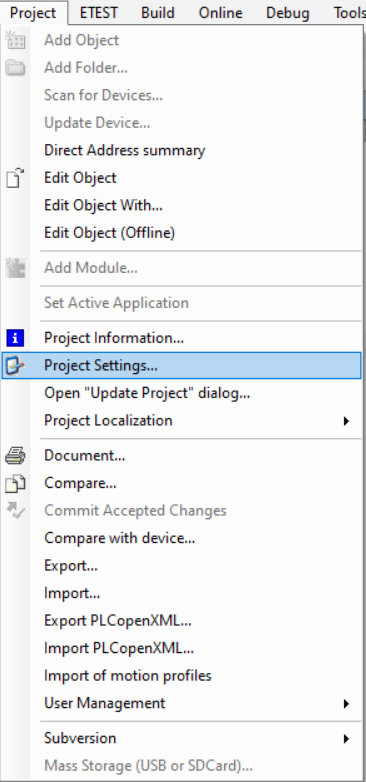Open the ETEST menu
The width and height of the screenshot is (366, 782).
[99, 12]
